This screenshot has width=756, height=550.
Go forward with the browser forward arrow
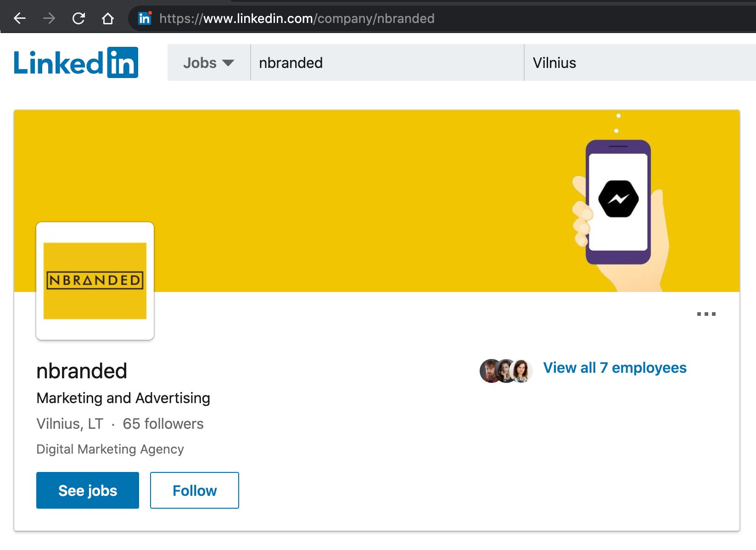(x=49, y=18)
